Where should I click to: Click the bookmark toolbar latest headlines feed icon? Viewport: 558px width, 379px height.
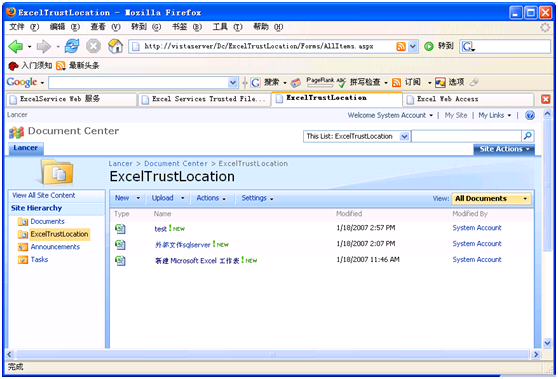pyautogui.click(x=61, y=65)
